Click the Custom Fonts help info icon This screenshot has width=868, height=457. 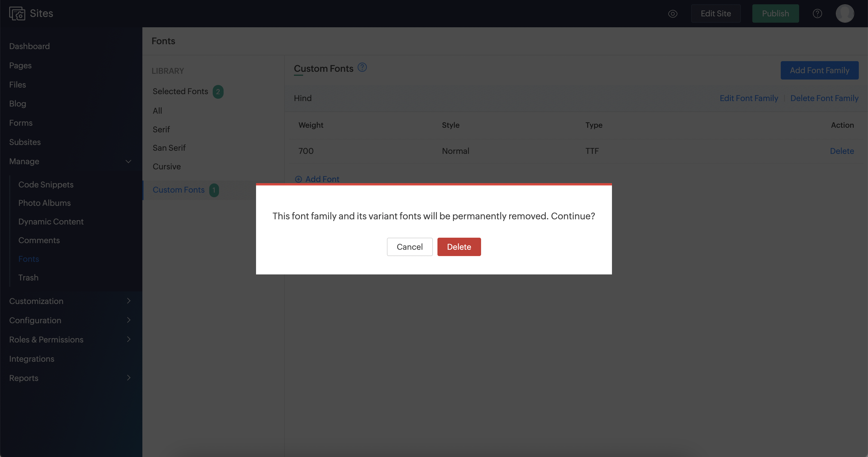tap(362, 67)
